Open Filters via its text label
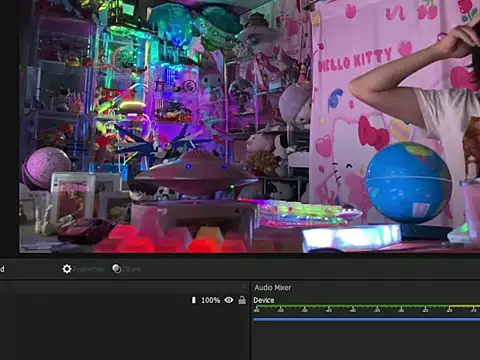 click(132, 269)
